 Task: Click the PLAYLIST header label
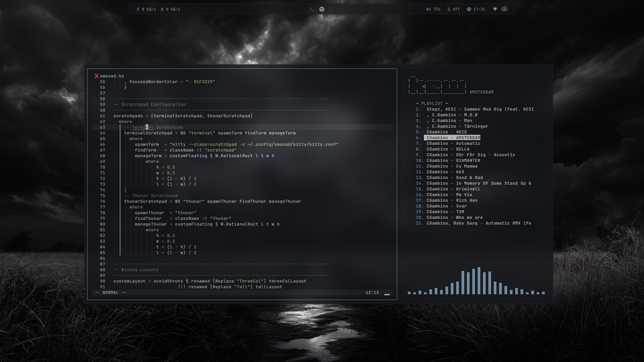(x=432, y=104)
